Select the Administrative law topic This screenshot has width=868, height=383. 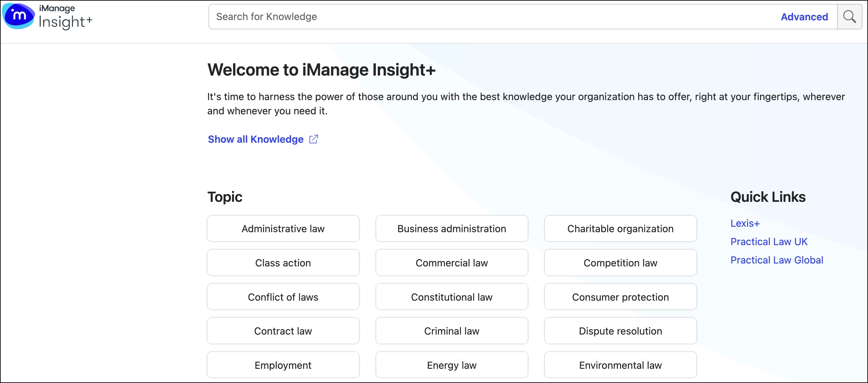[283, 229]
